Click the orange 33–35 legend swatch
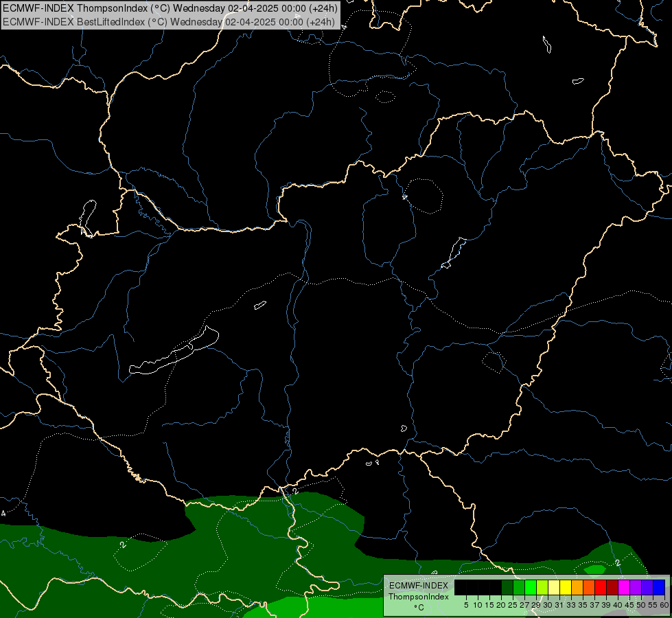 (x=577, y=587)
